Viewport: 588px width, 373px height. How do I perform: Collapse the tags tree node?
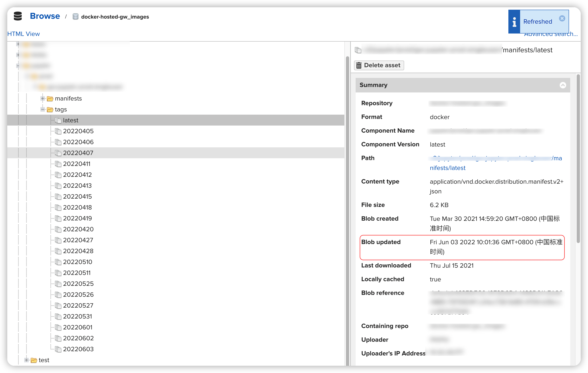[43, 110]
